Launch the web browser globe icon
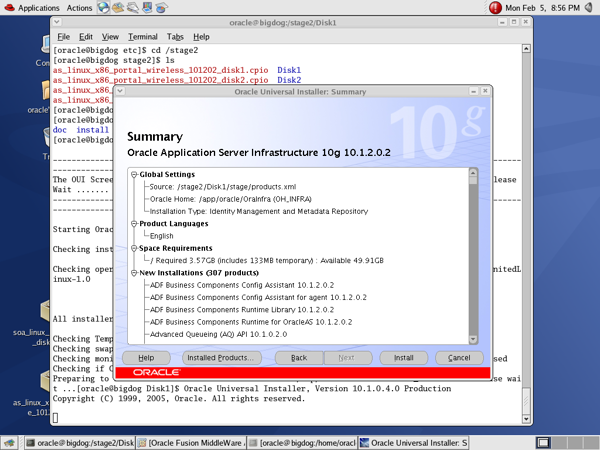 tap(103, 7)
